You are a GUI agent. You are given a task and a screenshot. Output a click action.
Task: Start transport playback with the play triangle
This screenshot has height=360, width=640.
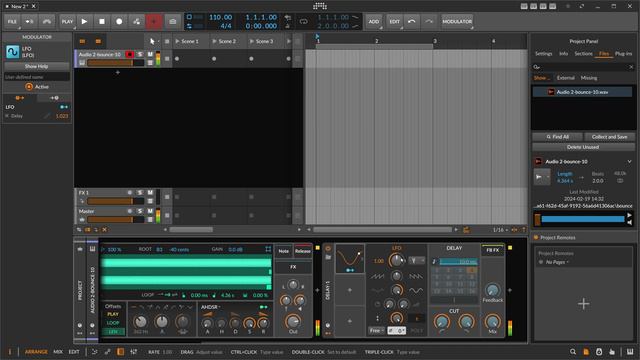click(84, 22)
